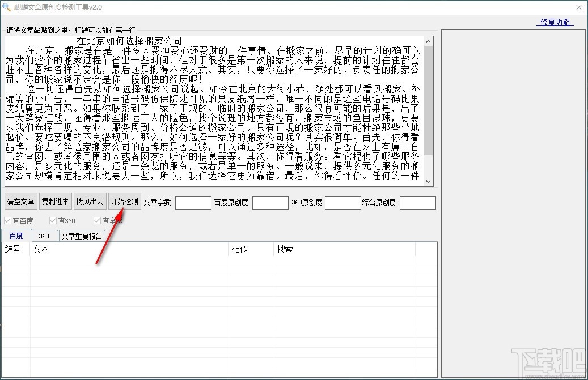Sort by the 搜索 column header
This screenshot has width=588, height=380.
click(x=345, y=249)
